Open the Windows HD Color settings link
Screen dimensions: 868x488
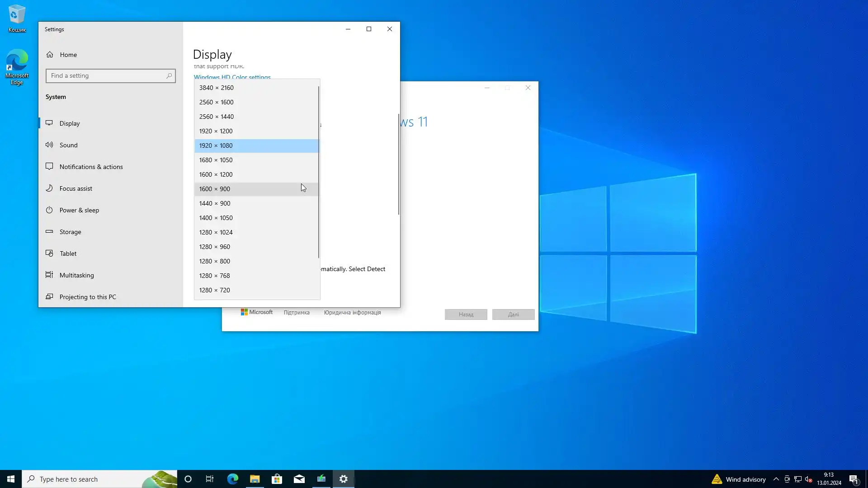coord(232,77)
